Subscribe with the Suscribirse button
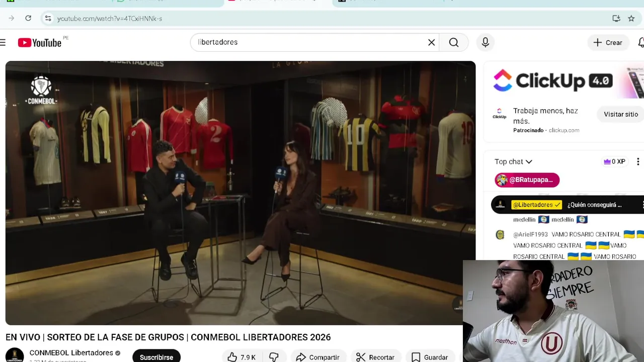The image size is (644, 362). click(x=156, y=357)
